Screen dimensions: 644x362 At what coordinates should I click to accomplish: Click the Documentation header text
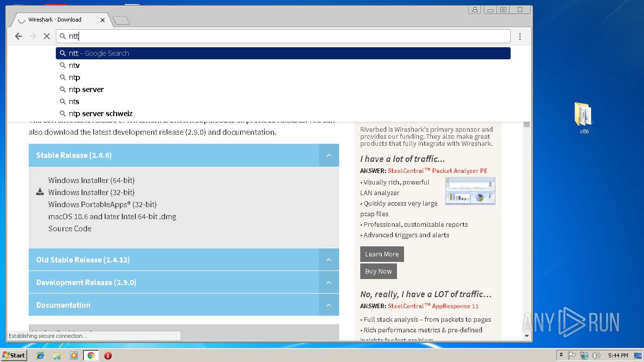63,305
